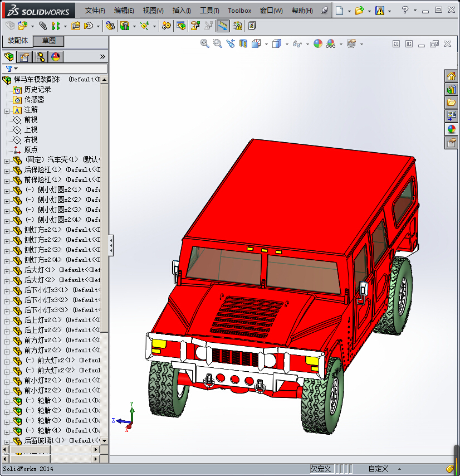
Task: Expand the 注解 tree node
Action: (7, 111)
